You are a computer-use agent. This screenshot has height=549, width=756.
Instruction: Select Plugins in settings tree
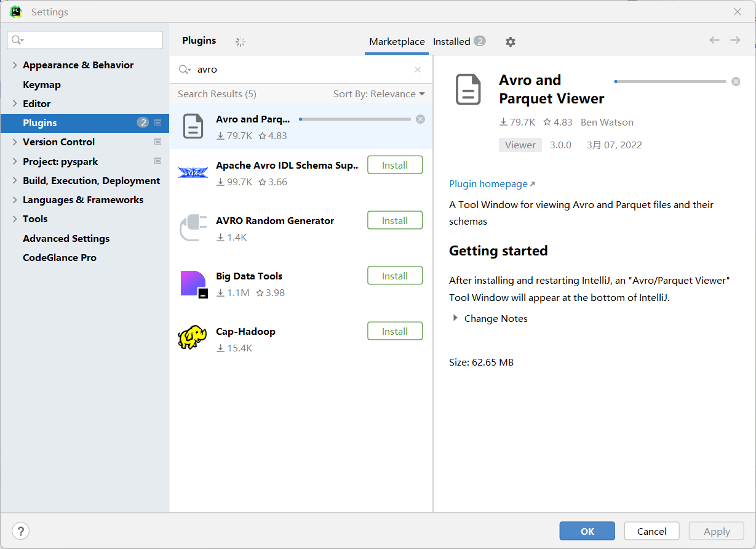(x=84, y=122)
